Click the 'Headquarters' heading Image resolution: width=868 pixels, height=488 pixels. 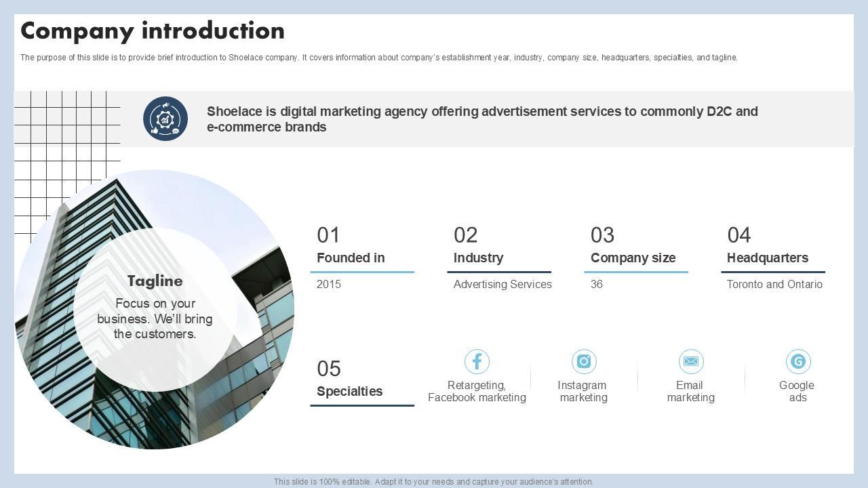(768, 258)
